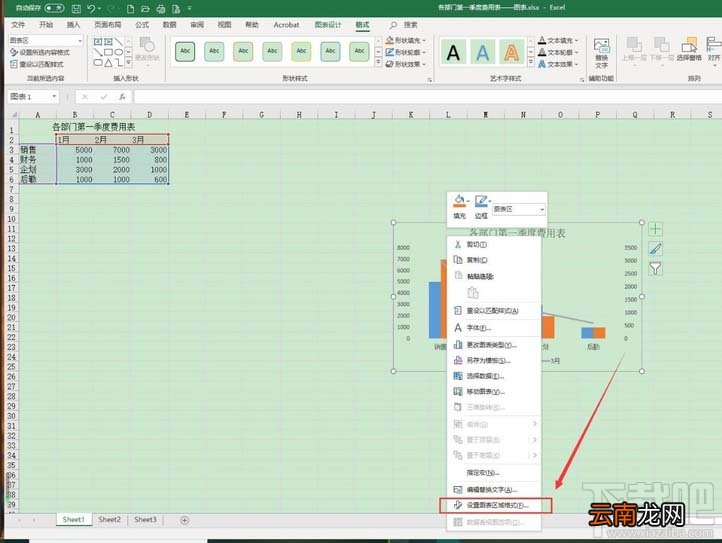This screenshot has height=543, width=722.
Task: Click the insert function fx icon
Action: pos(122,97)
